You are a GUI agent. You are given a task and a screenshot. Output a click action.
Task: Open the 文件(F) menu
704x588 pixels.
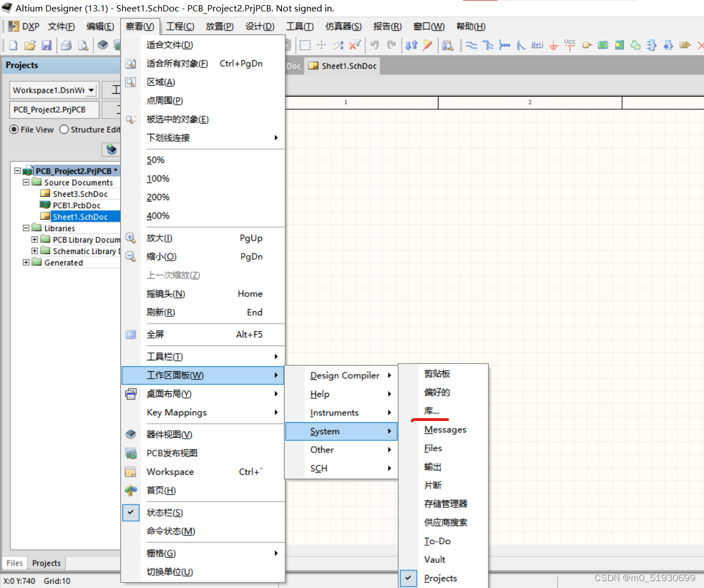click(x=61, y=26)
